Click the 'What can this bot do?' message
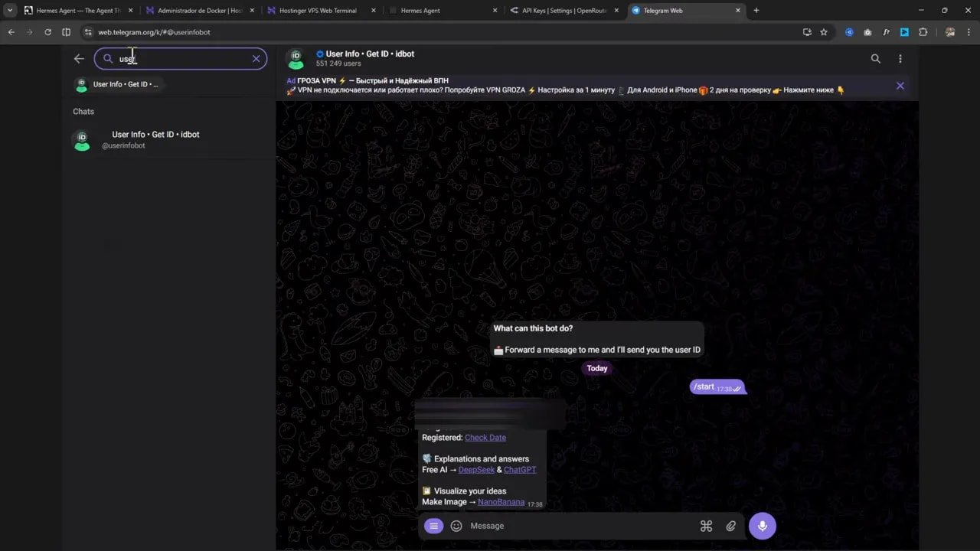This screenshot has width=980, height=551. [x=597, y=339]
